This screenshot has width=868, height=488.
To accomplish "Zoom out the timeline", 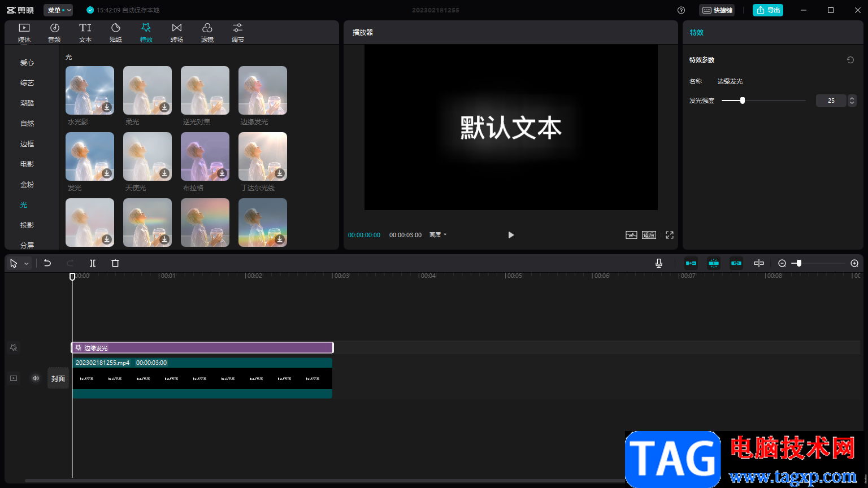I will point(782,263).
